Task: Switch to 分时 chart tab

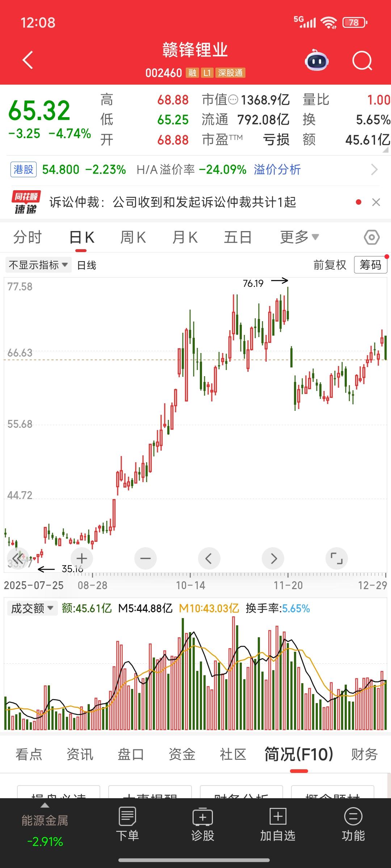Action: coord(28,238)
